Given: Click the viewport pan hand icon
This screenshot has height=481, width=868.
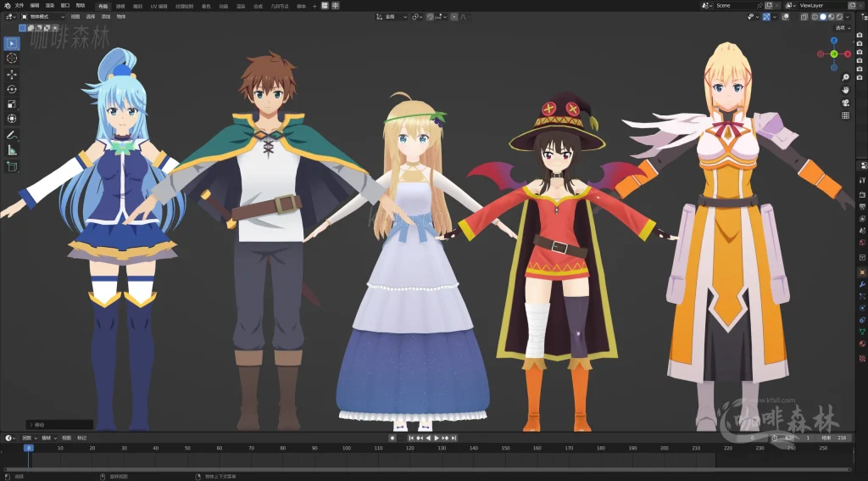Looking at the screenshot, I should (845, 90).
